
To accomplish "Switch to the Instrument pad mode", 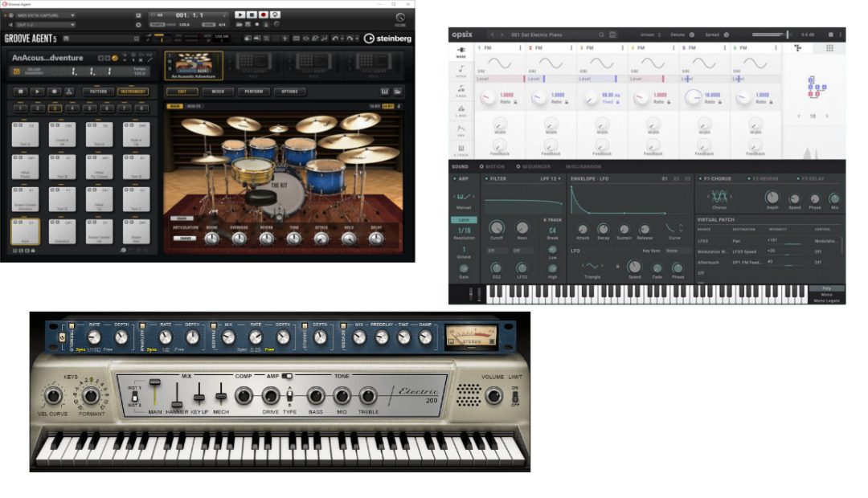I will click(x=133, y=92).
